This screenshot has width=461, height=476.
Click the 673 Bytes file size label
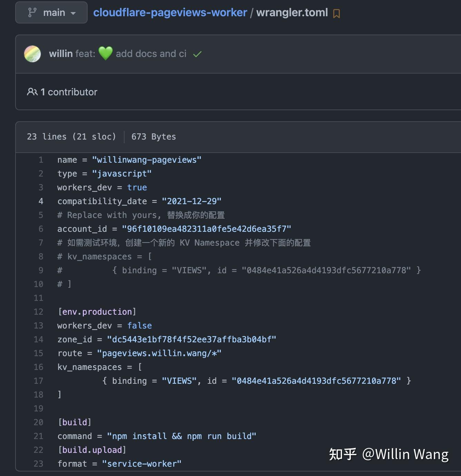coord(153,136)
